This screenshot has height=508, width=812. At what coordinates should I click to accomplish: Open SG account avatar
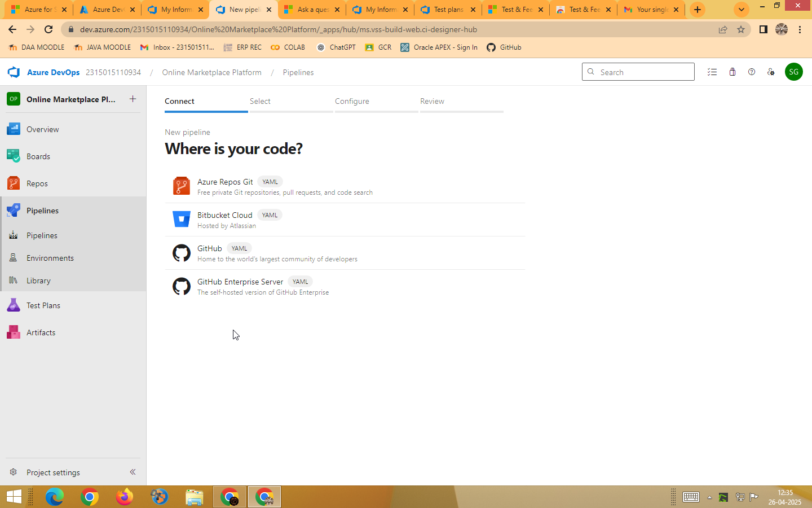point(794,72)
